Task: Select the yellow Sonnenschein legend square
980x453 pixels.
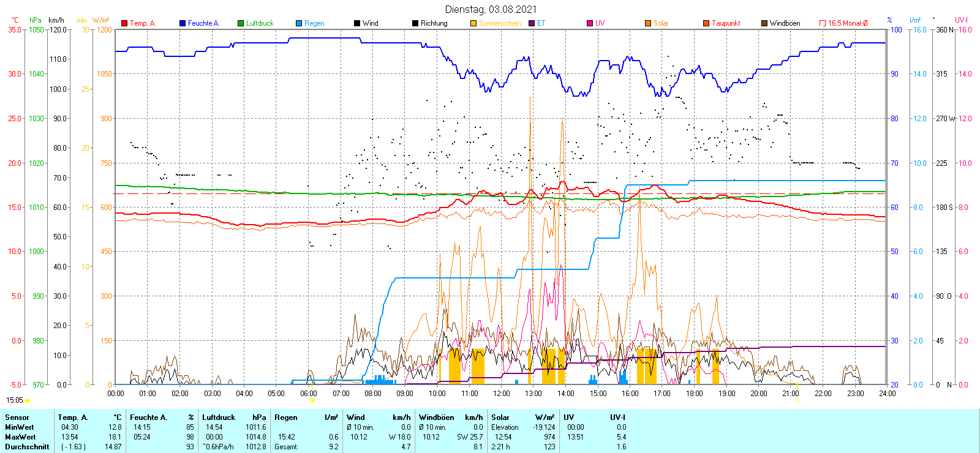Action: 473,23
